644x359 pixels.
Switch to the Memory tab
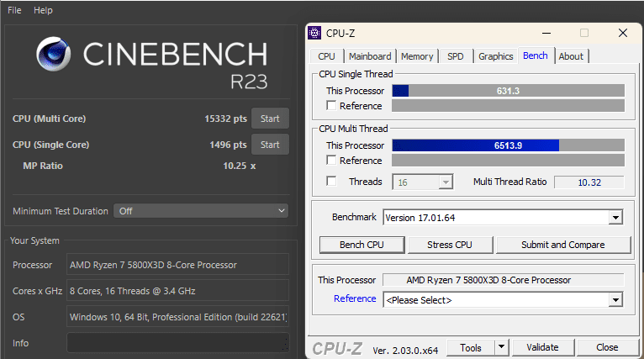(417, 56)
